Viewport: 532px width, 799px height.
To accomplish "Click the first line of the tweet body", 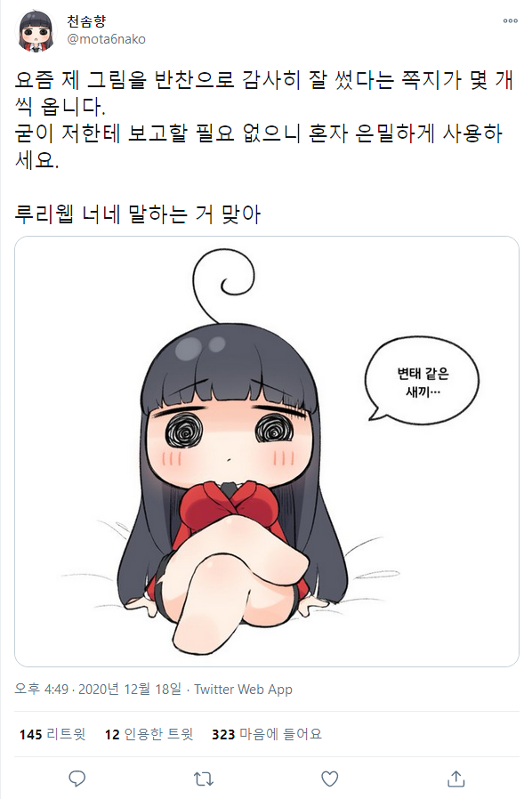I will coord(264,79).
